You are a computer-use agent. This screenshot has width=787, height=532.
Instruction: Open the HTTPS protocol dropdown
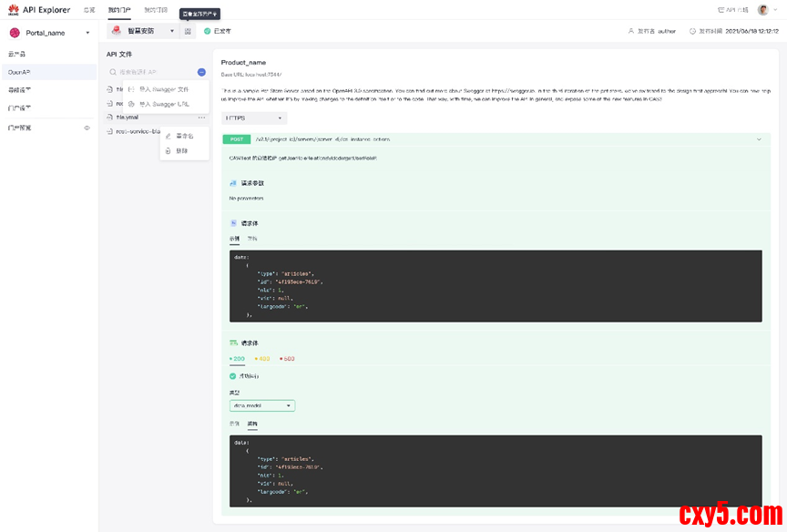click(x=254, y=118)
